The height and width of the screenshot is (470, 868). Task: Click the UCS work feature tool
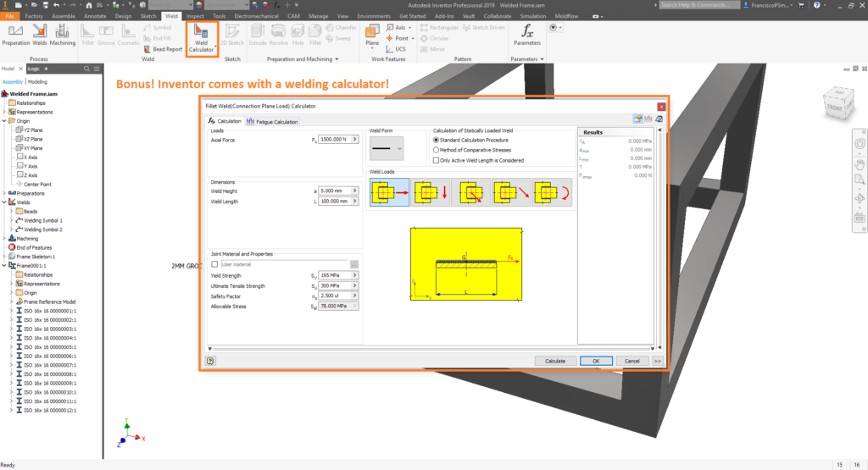(396, 49)
